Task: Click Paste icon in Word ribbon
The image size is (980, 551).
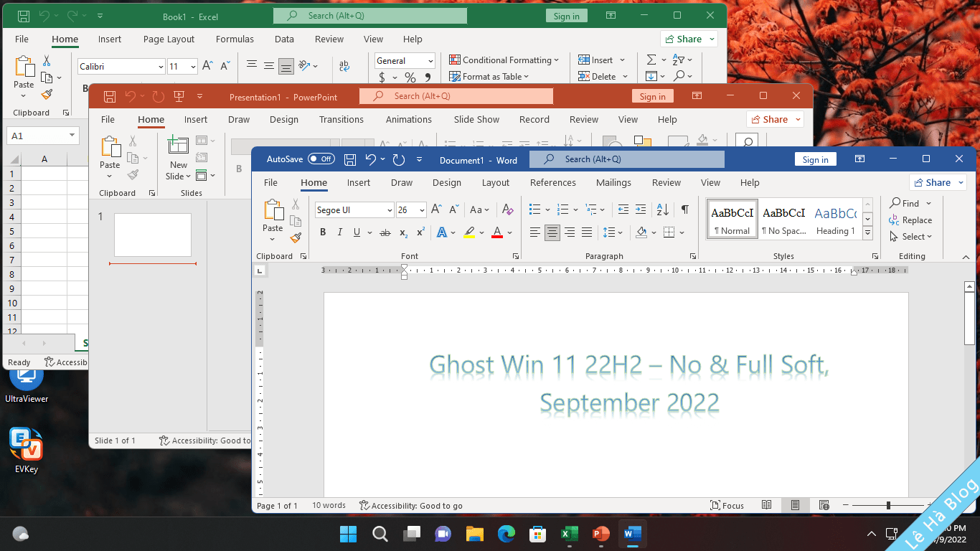Action: 273,209
